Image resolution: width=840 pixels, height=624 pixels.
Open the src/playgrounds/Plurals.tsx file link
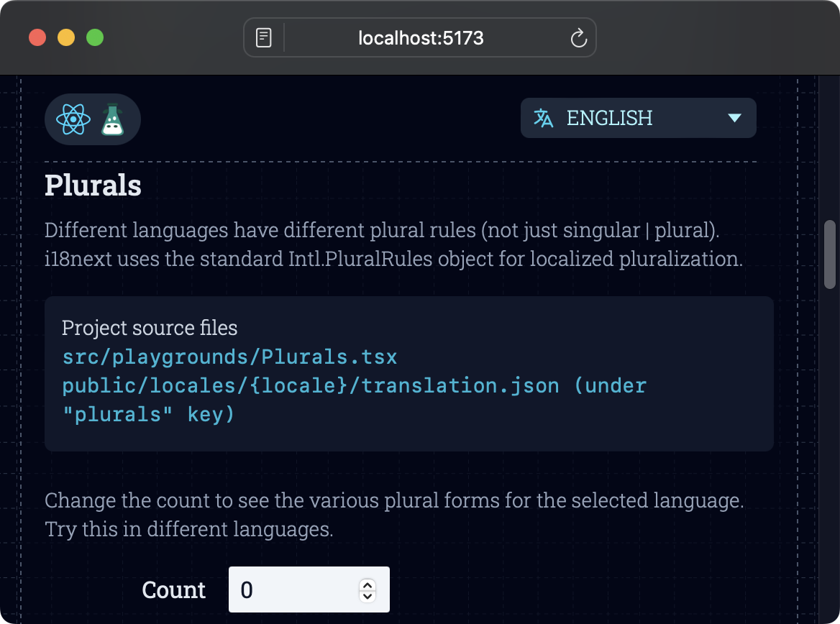[229, 357]
